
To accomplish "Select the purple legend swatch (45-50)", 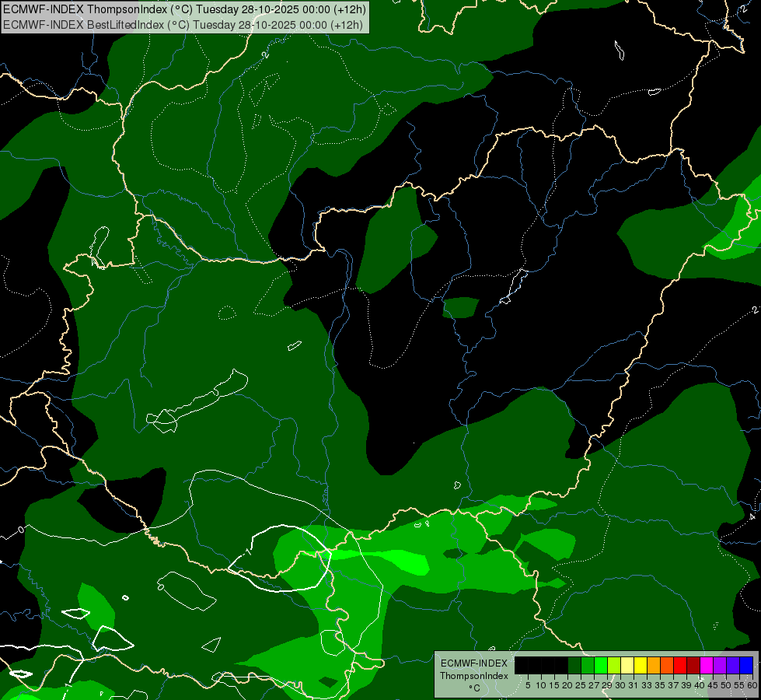I will 720,665.
